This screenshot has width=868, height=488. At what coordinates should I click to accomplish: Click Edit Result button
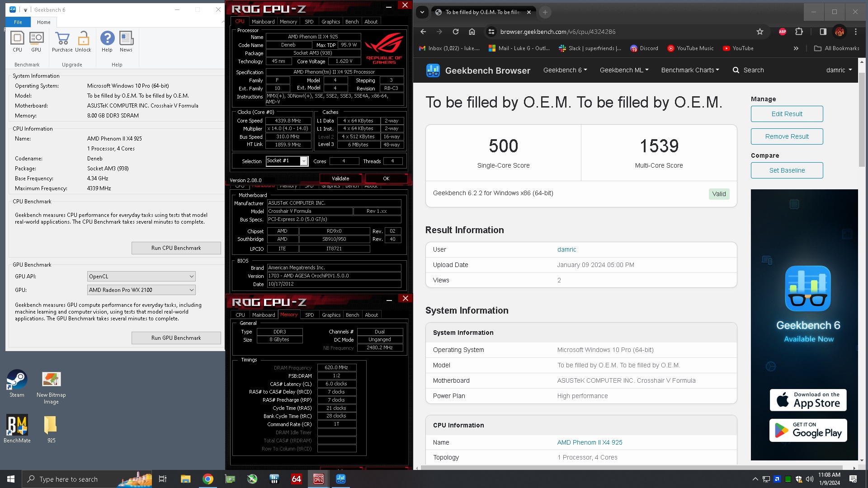click(x=787, y=114)
